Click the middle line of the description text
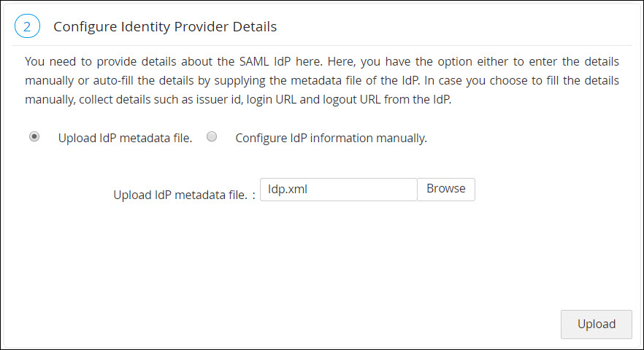 321,80
